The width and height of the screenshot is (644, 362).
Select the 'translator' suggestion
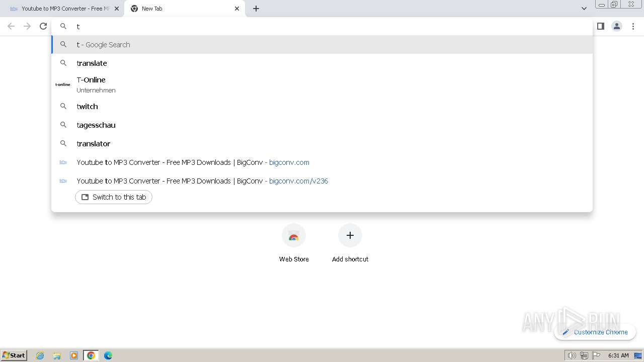coord(322,143)
